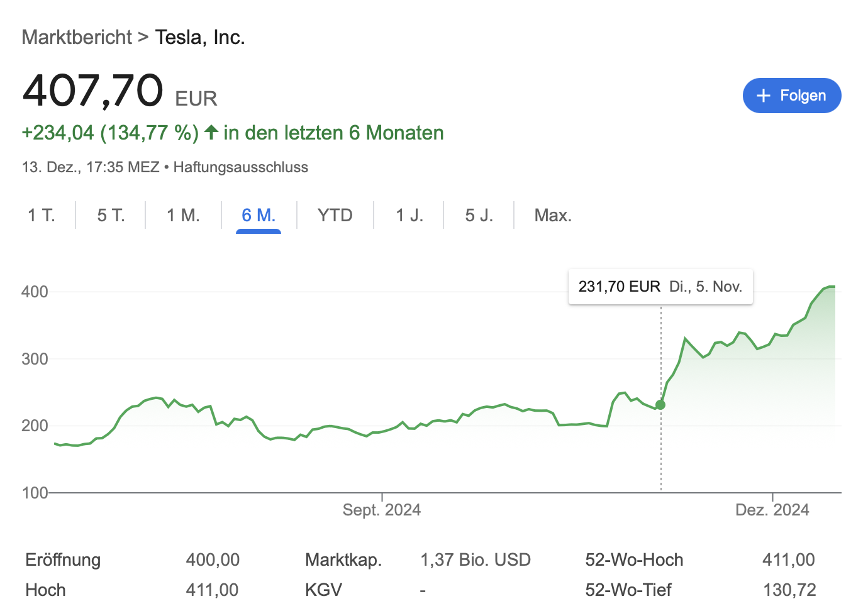Click the Sept. 2024 axis label
Viewport: 868px width, 611px height.
click(x=381, y=510)
